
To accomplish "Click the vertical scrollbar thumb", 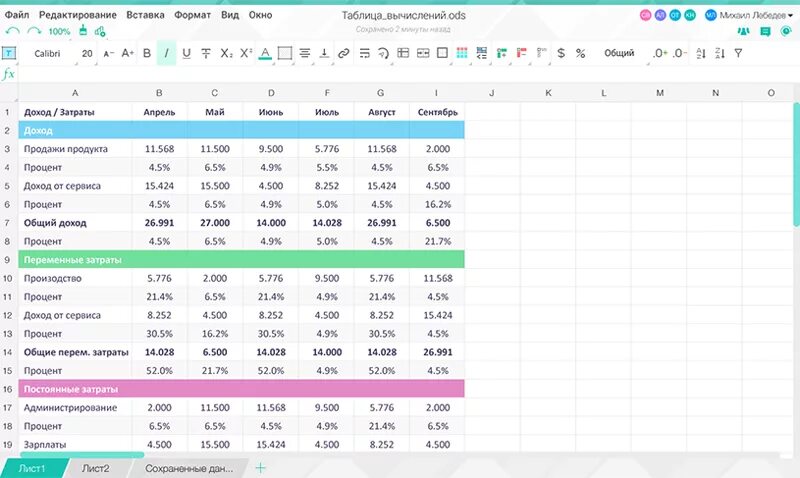I will pyautogui.click(x=796, y=164).
